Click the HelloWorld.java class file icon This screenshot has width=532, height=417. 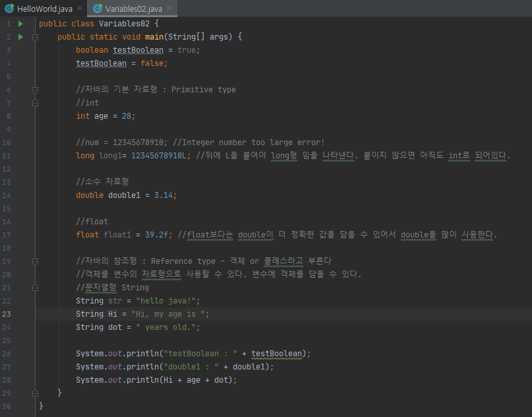(9, 9)
